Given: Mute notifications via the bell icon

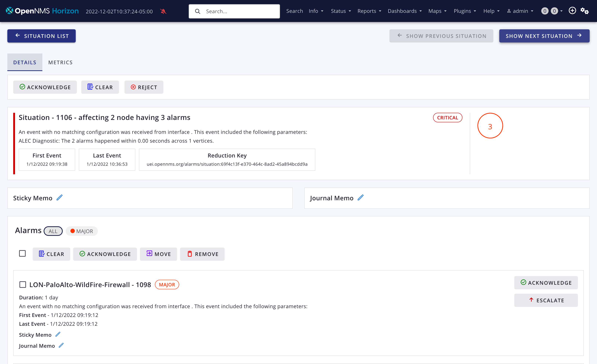Looking at the screenshot, I should click(164, 11).
